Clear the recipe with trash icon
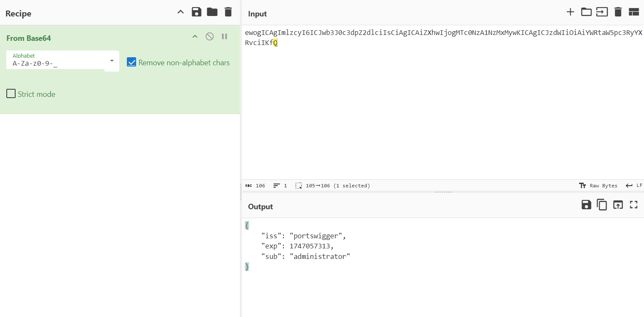 pos(228,12)
